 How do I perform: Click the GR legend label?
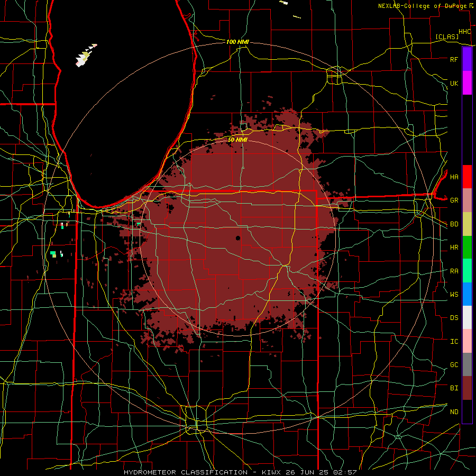pos(454,200)
